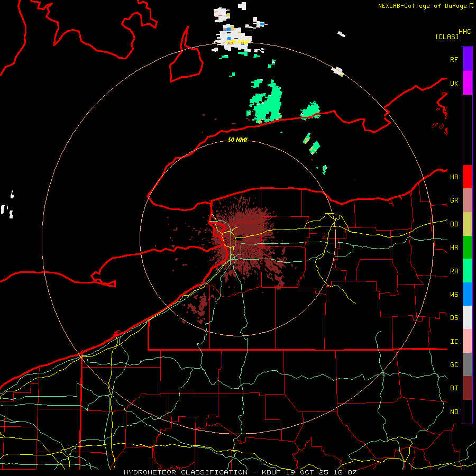The height and width of the screenshot is (476, 476).
Task: Click the DS legend label
Action: (454, 318)
